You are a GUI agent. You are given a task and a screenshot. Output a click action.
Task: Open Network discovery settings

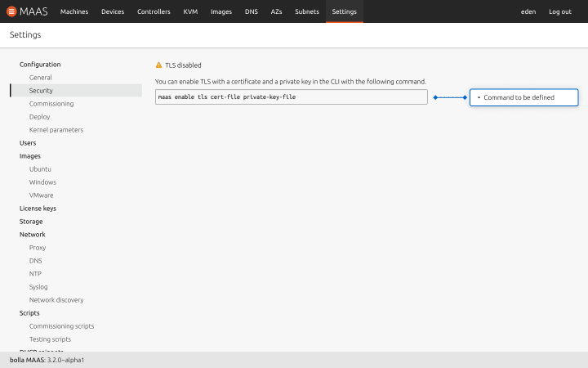[x=56, y=300]
